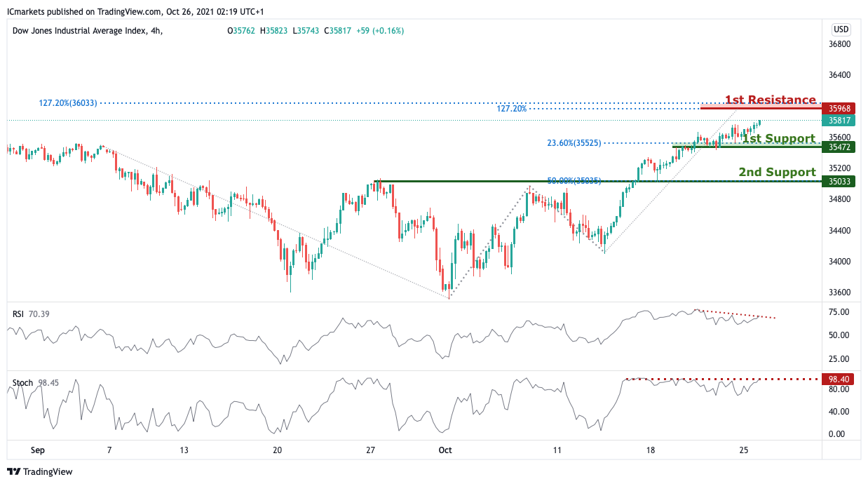The image size is (868, 484).
Task: Select the 2nd Support label
Action: [x=777, y=172]
